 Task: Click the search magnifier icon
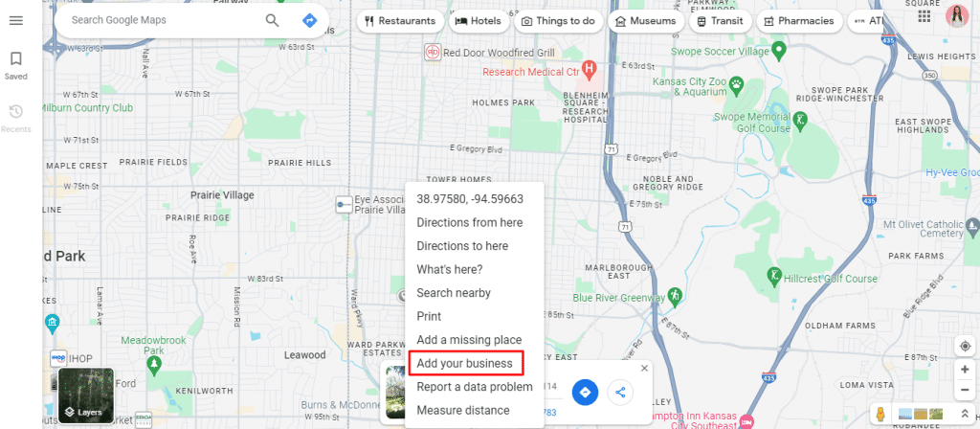pos(272,20)
